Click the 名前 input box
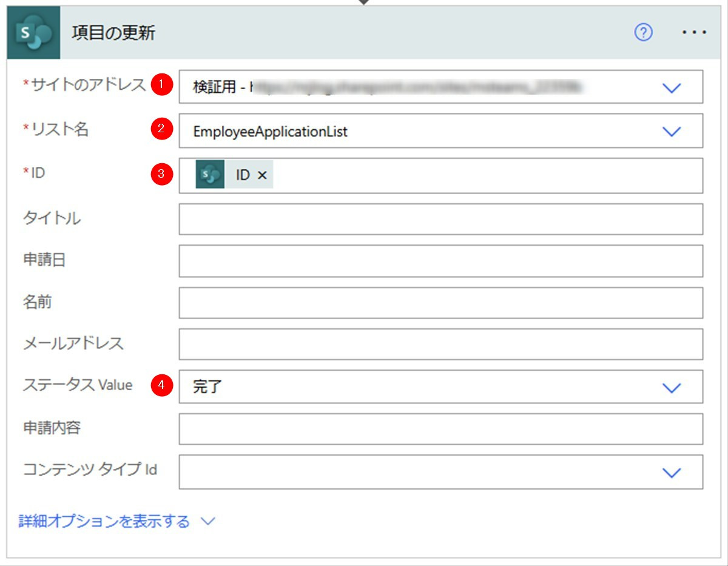Screen dimensions: 728x566 pos(440,303)
